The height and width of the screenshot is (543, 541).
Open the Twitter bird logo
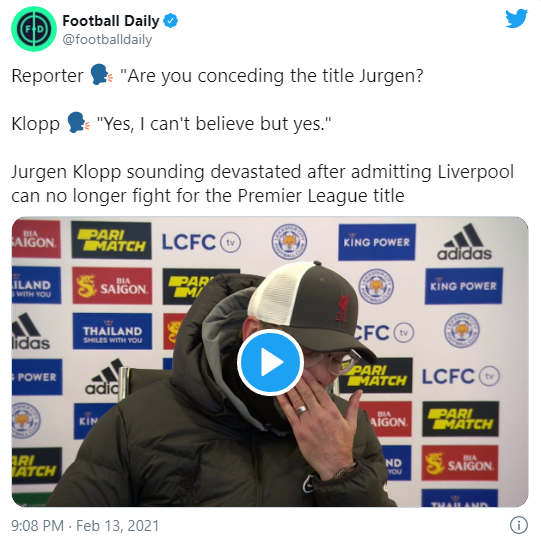click(x=516, y=18)
